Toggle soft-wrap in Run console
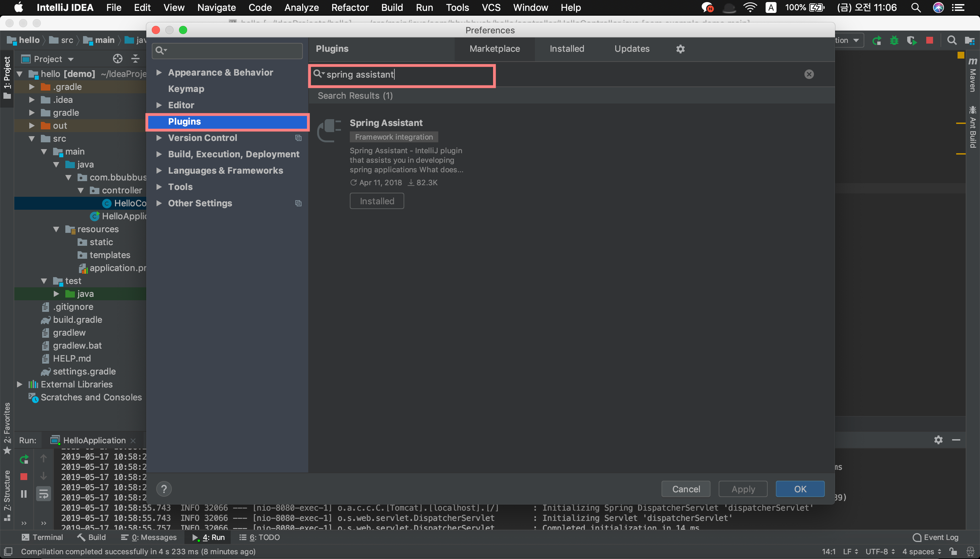Image resolution: width=980 pixels, height=559 pixels. (43, 494)
